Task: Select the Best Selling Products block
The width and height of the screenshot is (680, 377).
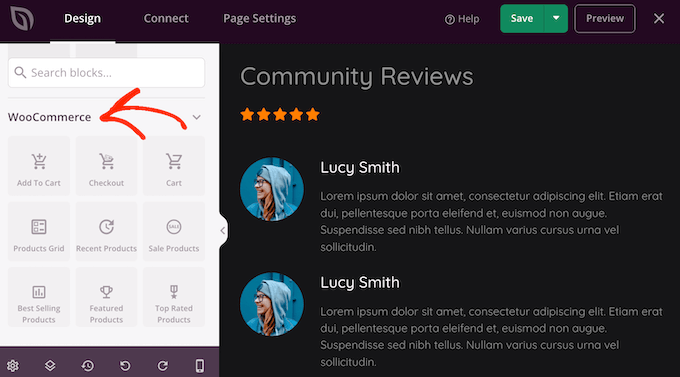Action: (39, 297)
